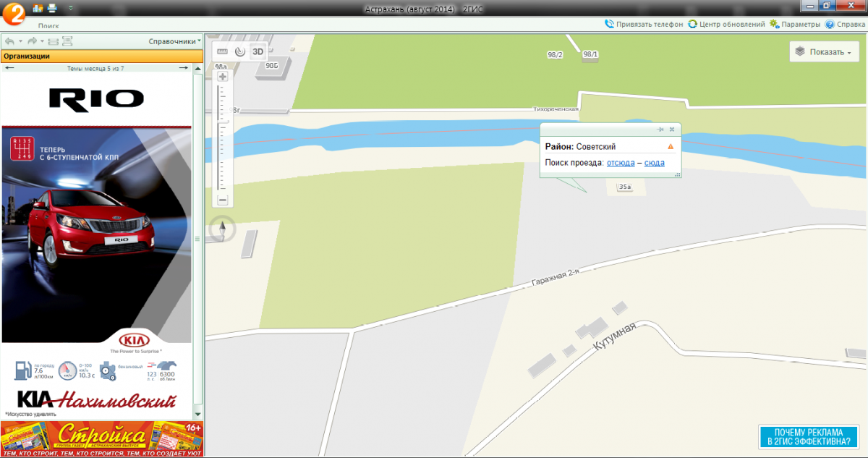This screenshot has width=868, height=458.
Task: Open Справка help
Action: pos(845,24)
